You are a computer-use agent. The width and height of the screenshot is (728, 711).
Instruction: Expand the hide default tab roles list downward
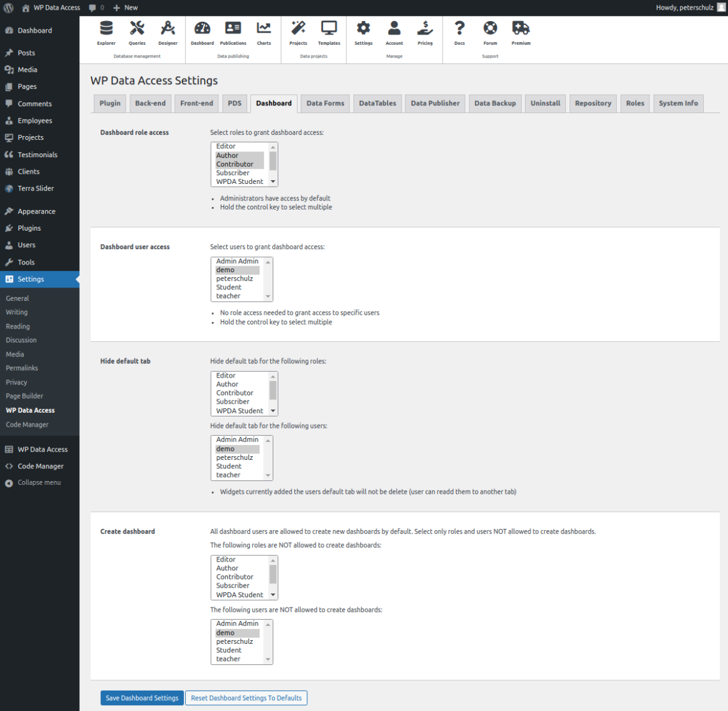274,411
